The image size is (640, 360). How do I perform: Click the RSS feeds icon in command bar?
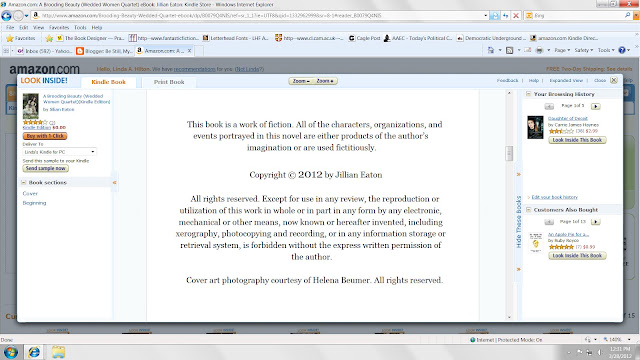(x=509, y=50)
